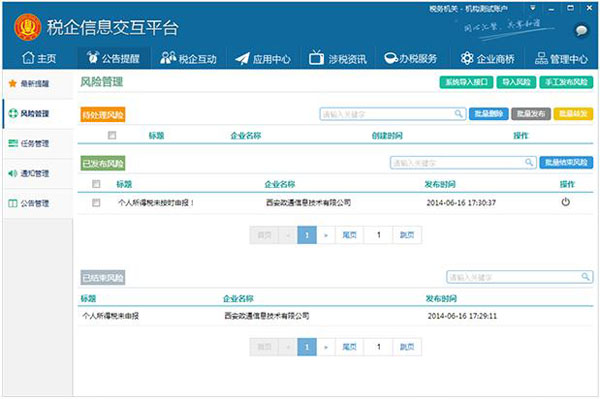Click next » arrow in 已发布风险 pagination
The image size is (600, 399).
tap(326, 235)
